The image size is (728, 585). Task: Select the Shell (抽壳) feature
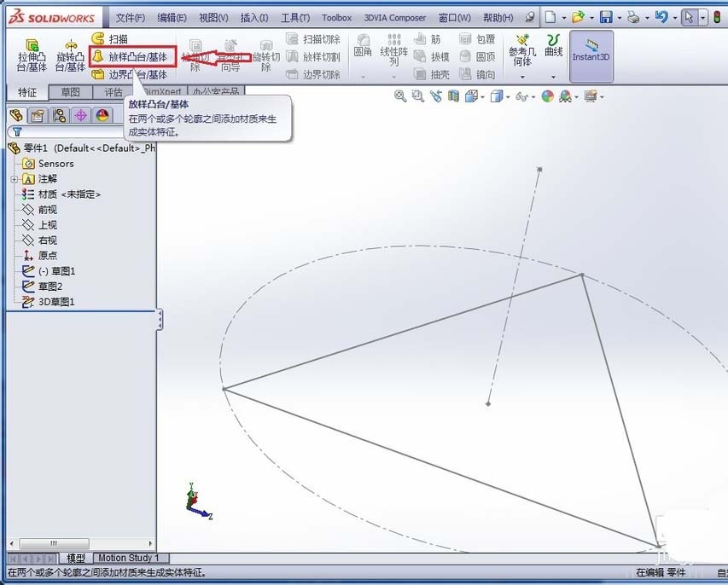click(437, 75)
